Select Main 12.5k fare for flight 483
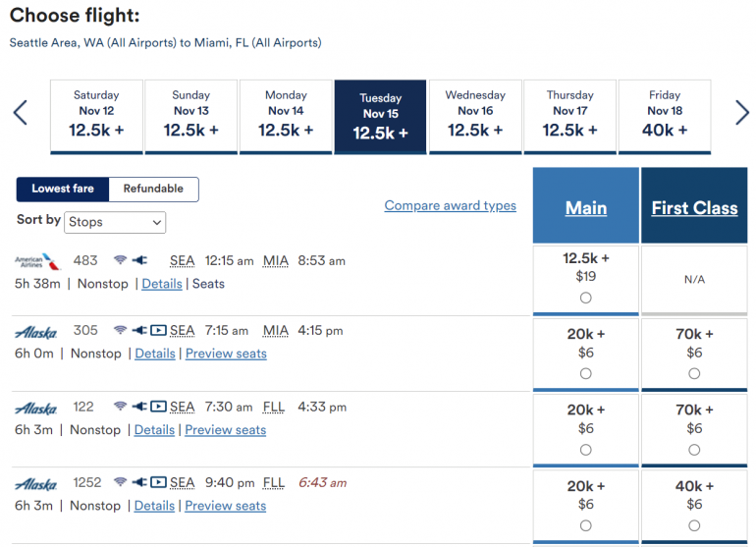Image resolution: width=756 pixels, height=547 pixels. [x=586, y=298]
